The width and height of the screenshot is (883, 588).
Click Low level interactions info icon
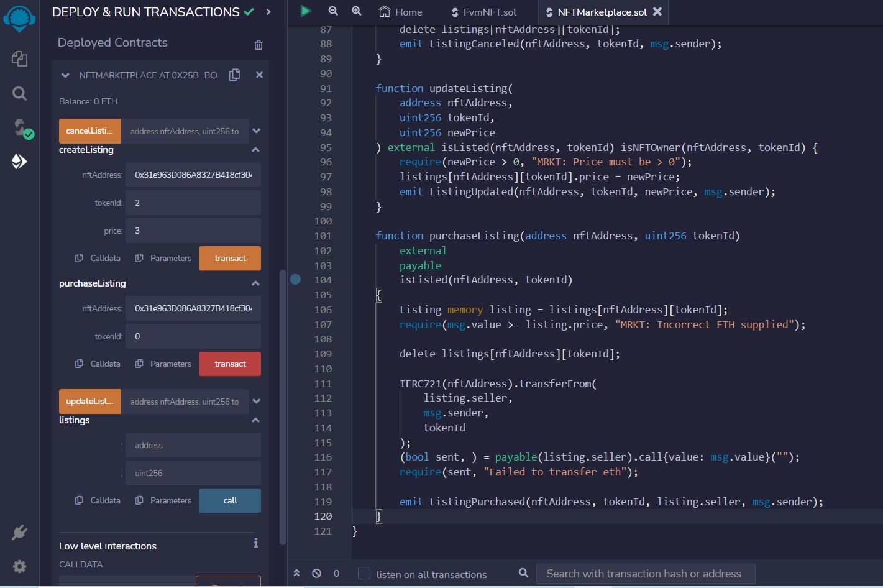[255, 543]
